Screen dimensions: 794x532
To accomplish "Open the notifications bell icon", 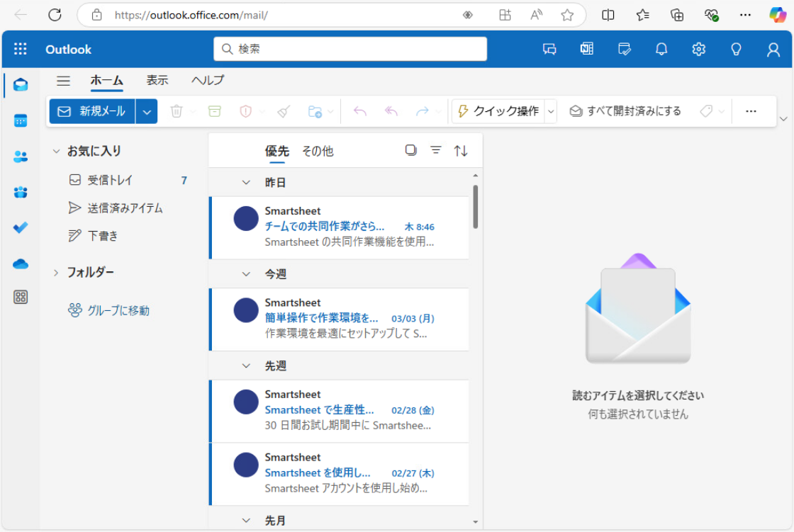I will (x=661, y=49).
